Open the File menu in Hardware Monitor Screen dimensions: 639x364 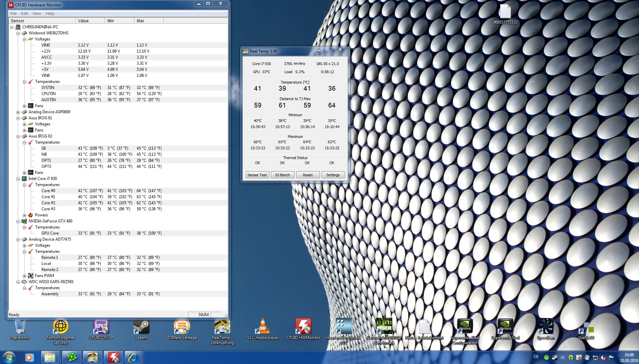[x=13, y=13]
